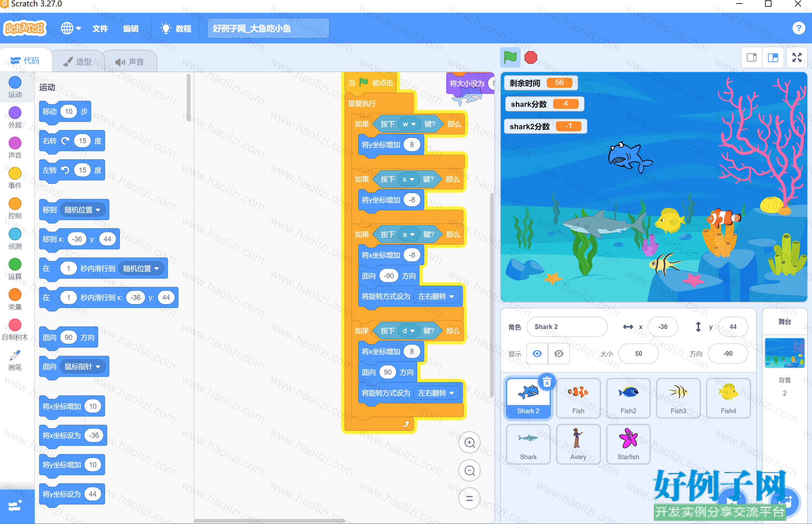Click the red stop button
This screenshot has width=812, height=524.
tap(530, 57)
